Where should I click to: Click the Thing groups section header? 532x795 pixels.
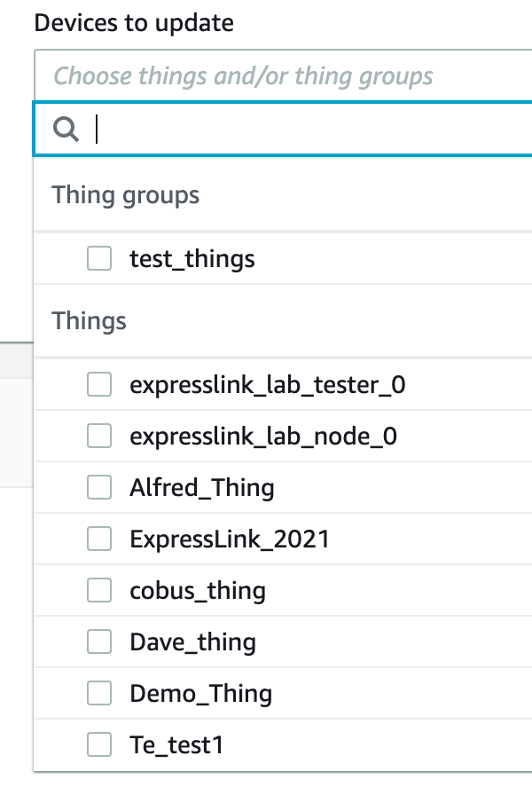(x=126, y=194)
